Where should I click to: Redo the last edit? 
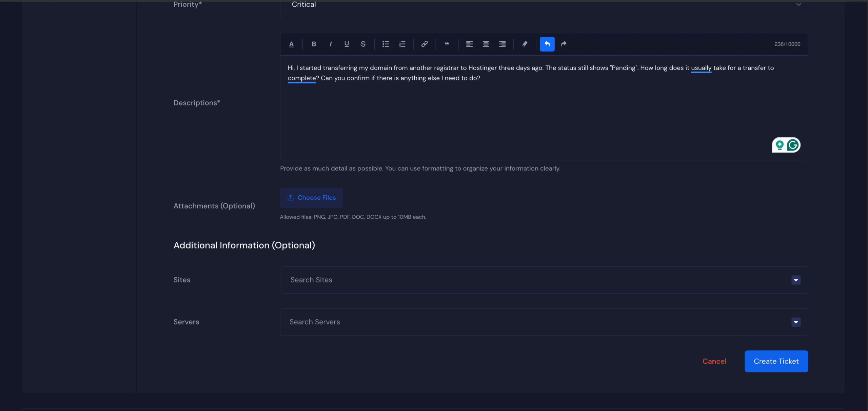[x=564, y=44]
